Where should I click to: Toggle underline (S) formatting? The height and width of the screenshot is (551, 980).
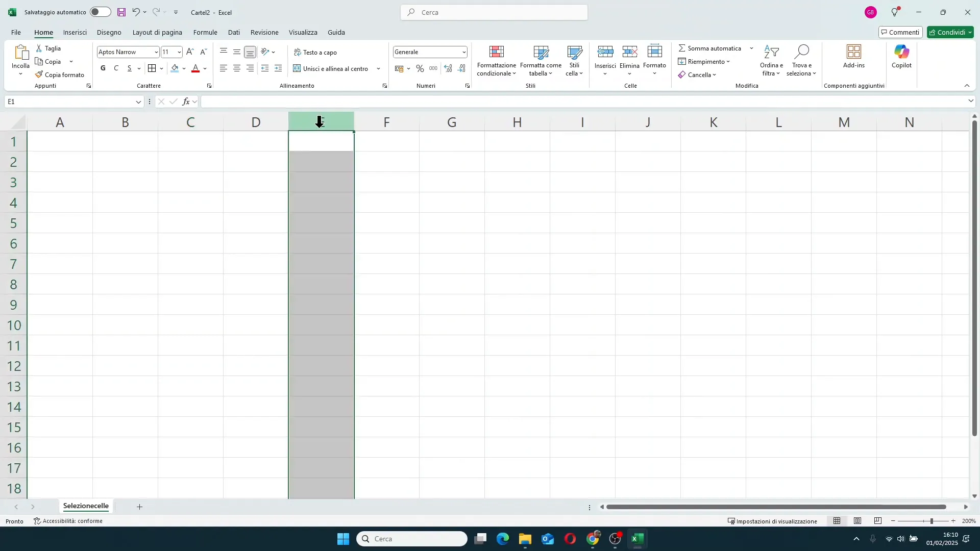130,68
